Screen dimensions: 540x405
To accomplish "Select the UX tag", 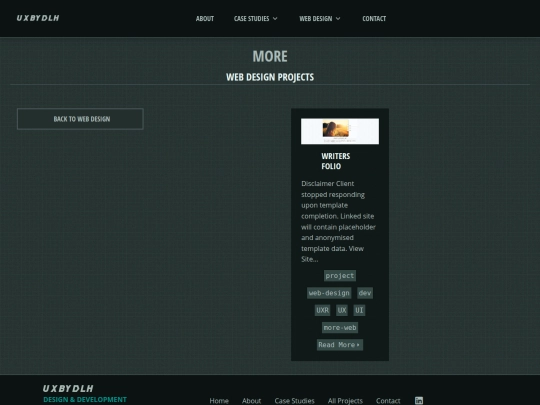I will 342,310.
